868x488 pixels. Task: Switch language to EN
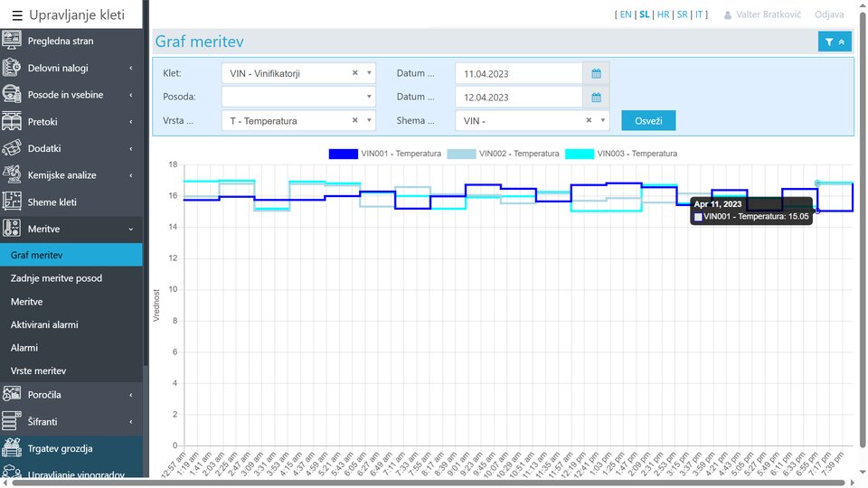pyautogui.click(x=626, y=15)
